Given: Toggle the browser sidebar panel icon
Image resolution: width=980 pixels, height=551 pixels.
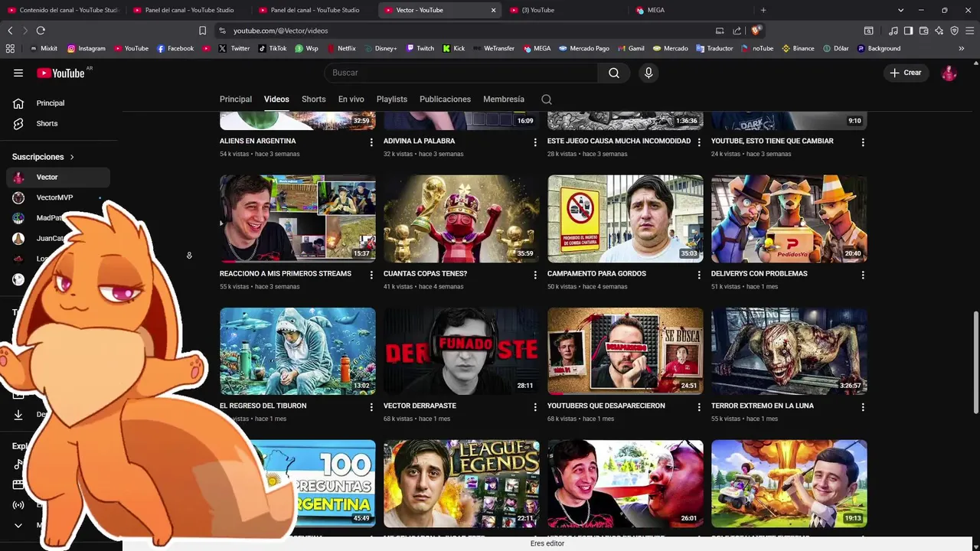Looking at the screenshot, I should point(908,31).
